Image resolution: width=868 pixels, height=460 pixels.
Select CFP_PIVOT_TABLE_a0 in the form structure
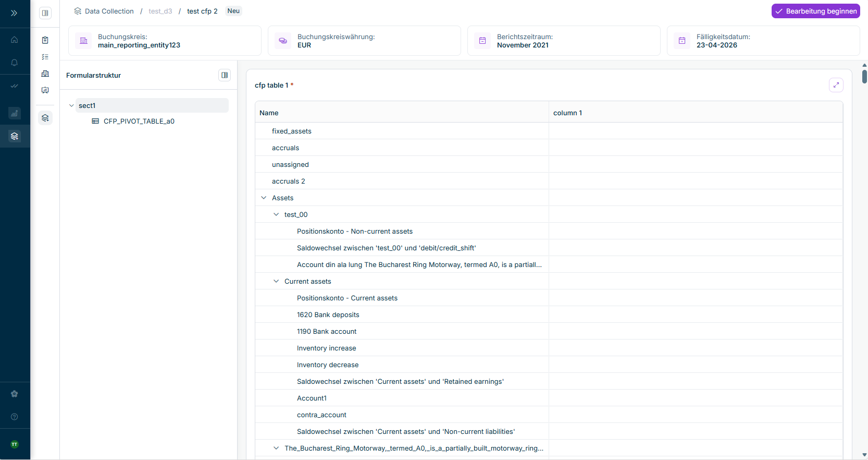[139, 121]
